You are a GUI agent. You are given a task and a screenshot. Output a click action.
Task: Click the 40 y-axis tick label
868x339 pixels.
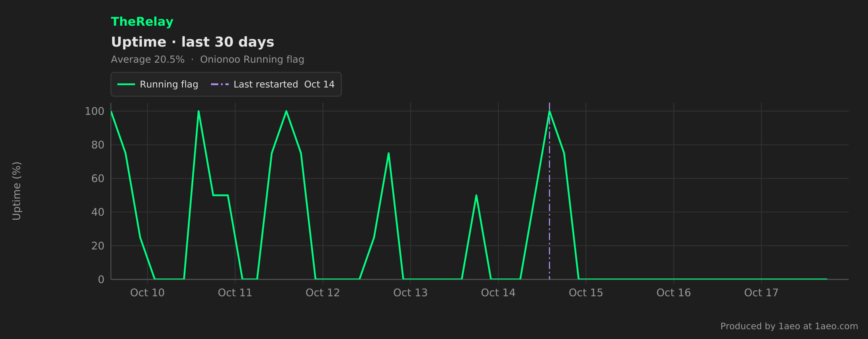point(98,212)
